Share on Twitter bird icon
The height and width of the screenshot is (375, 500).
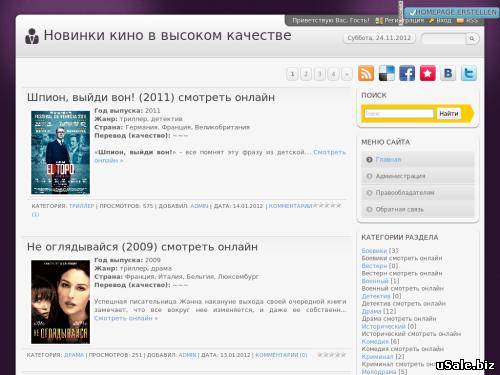point(469,73)
